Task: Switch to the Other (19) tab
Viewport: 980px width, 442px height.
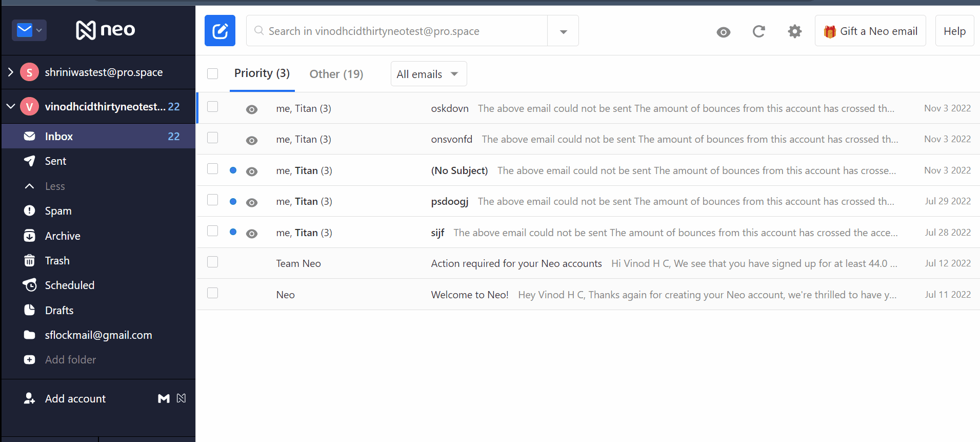Action: click(x=336, y=74)
